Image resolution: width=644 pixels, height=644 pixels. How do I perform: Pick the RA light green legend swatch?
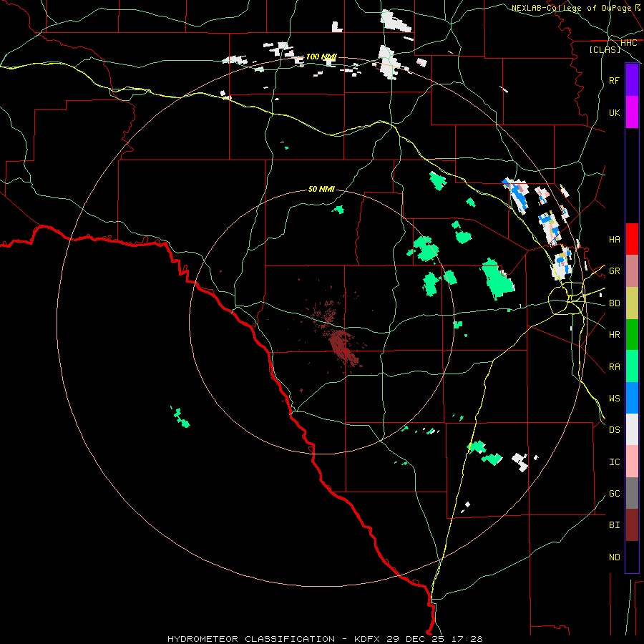pyautogui.click(x=632, y=366)
